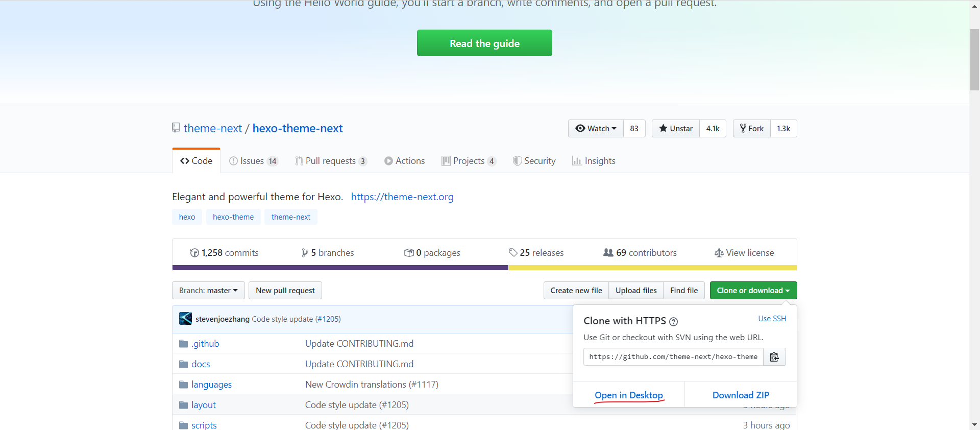The height and width of the screenshot is (430, 980).
Task: Click the releases tag icon
Action: pos(513,252)
